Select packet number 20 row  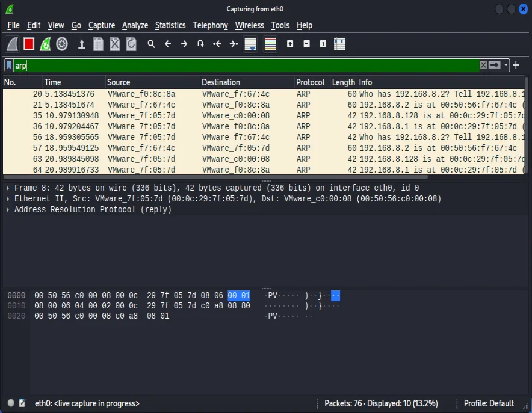263,94
